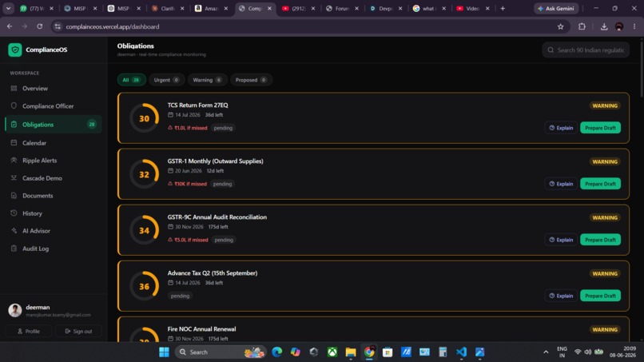Viewport: 644px width, 362px height.
Task: Open Chrome three-dot menu
Action: 634,26
